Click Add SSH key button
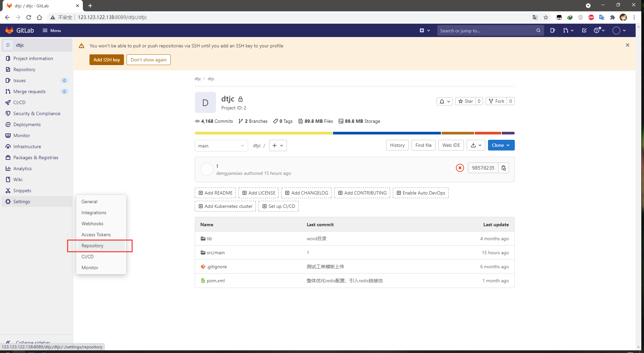 tap(107, 60)
